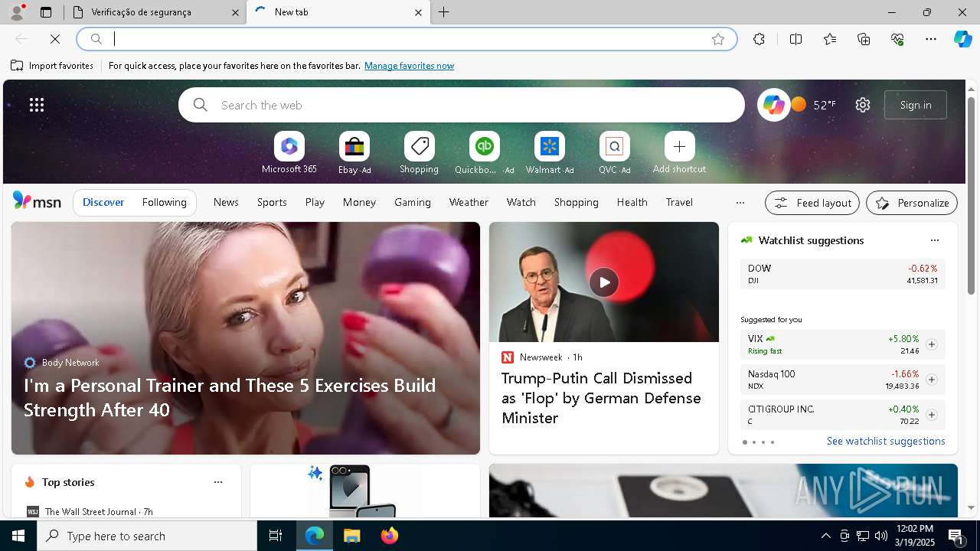Open the new tab plus button
Image resolution: width=980 pixels, height=551 pixels.
444,12
